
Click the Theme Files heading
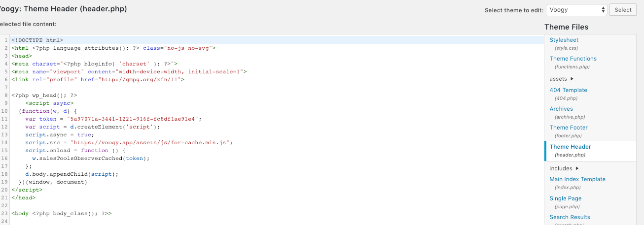pyautogui.click(x=566, y=27)
